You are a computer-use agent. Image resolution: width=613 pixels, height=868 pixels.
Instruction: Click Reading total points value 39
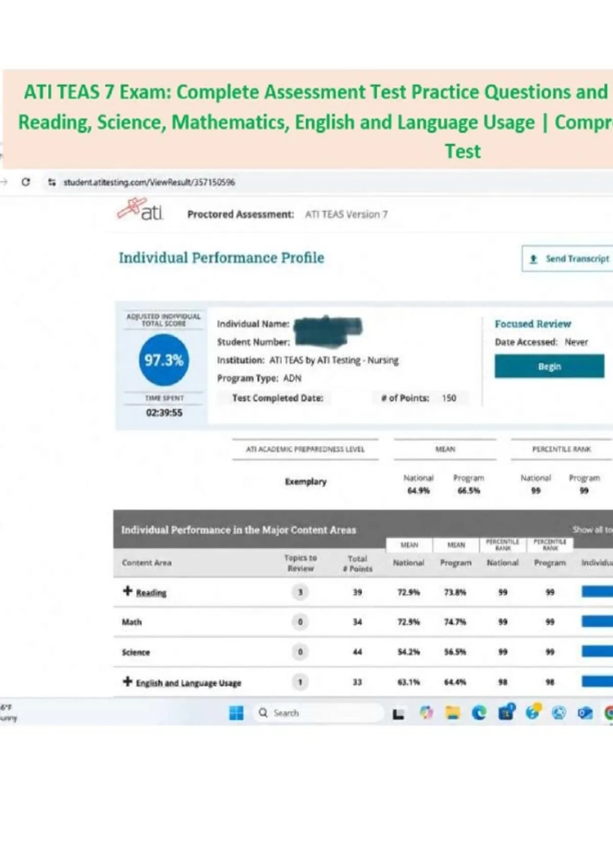tap(358, 592)
